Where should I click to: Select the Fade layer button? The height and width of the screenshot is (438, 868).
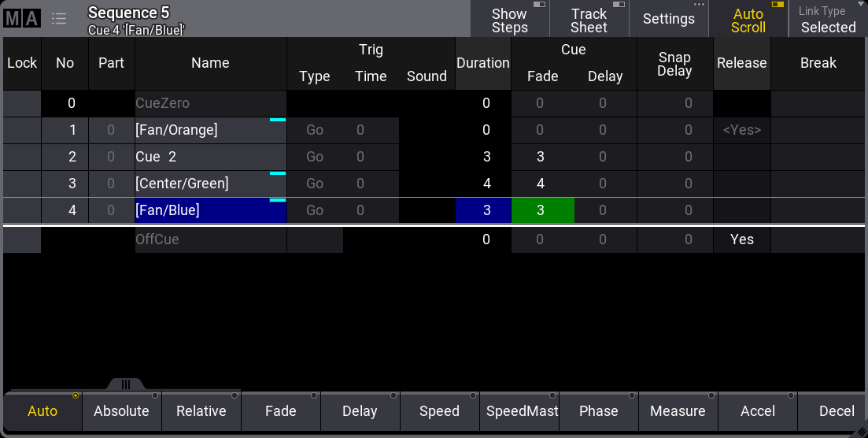coord(280,411)
